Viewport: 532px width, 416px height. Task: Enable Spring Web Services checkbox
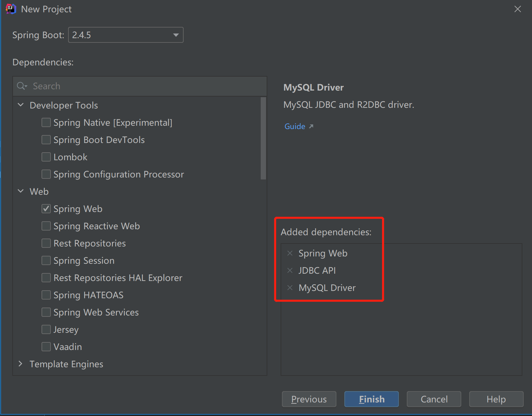pyautogui.click(x=46, y=312)
